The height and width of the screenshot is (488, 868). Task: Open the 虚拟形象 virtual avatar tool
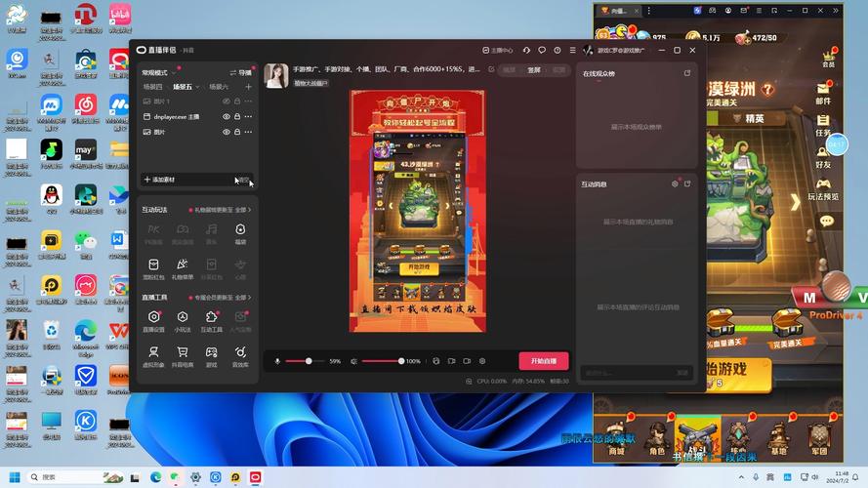pos(153,353)
